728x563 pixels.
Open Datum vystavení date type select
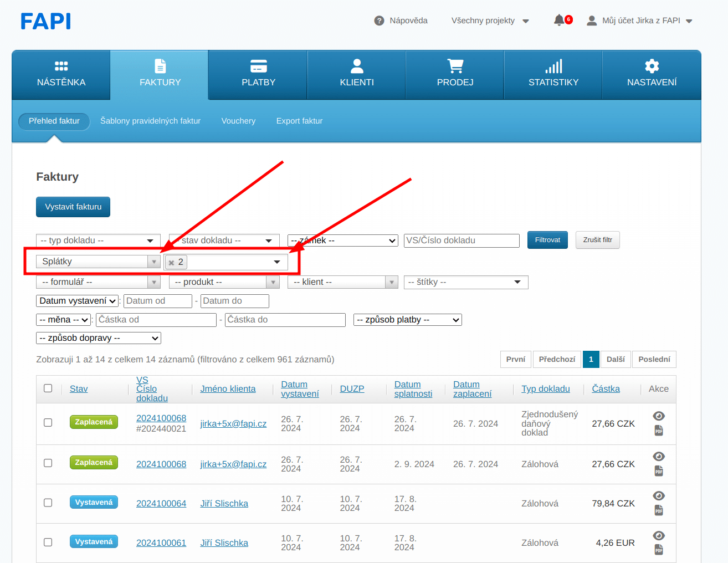pos(78,301)
